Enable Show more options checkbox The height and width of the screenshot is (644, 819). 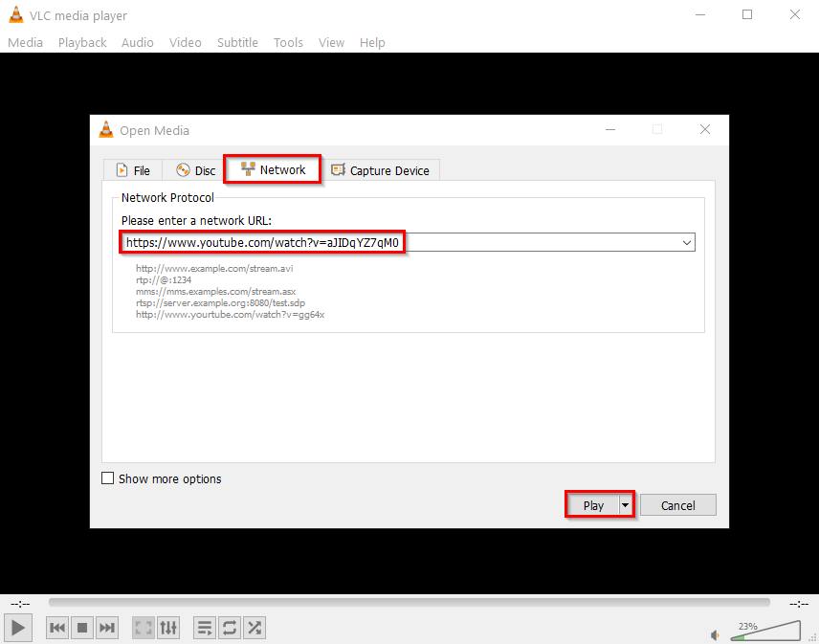108,478
